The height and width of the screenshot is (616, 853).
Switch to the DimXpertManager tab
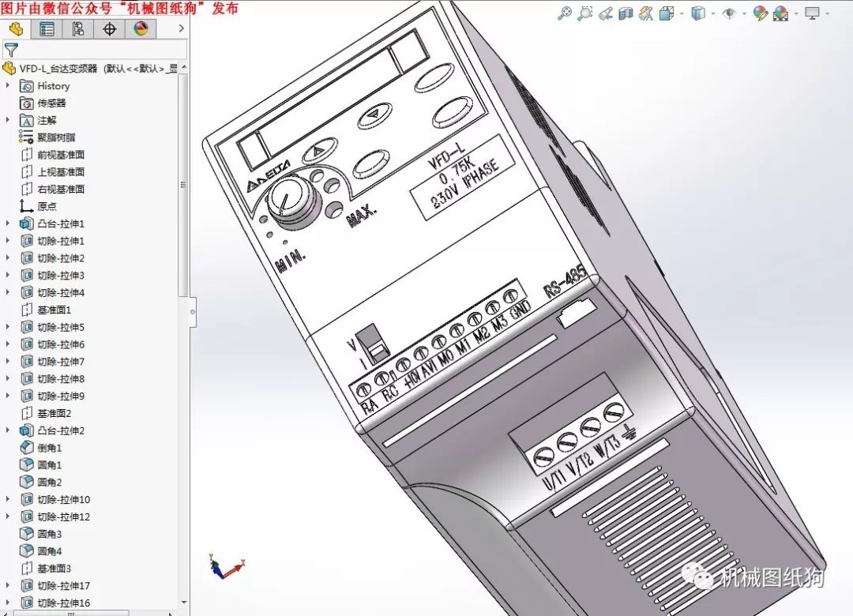[x=109, y=29]
